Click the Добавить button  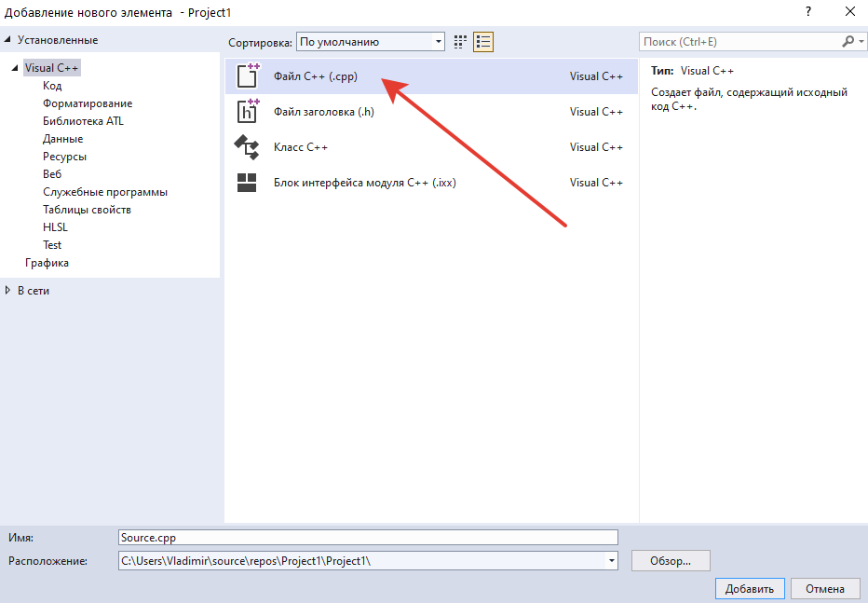750,589
